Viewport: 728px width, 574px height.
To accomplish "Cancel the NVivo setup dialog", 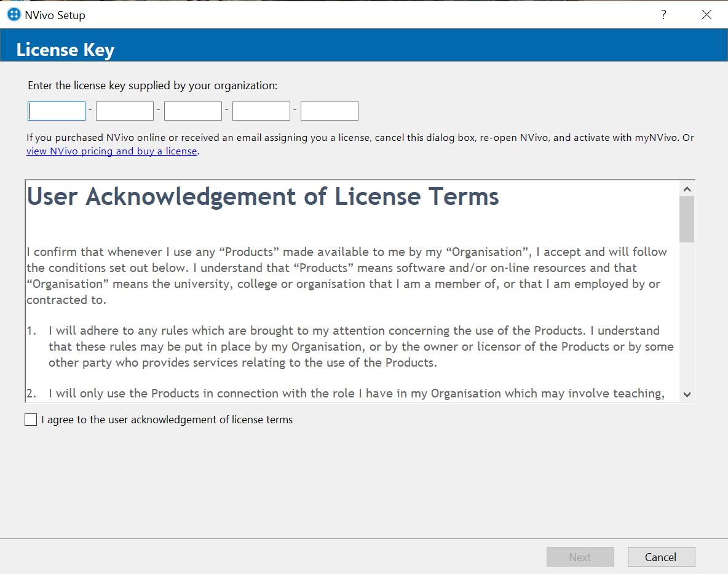I will pyautogui.click(x=661, y=557).
